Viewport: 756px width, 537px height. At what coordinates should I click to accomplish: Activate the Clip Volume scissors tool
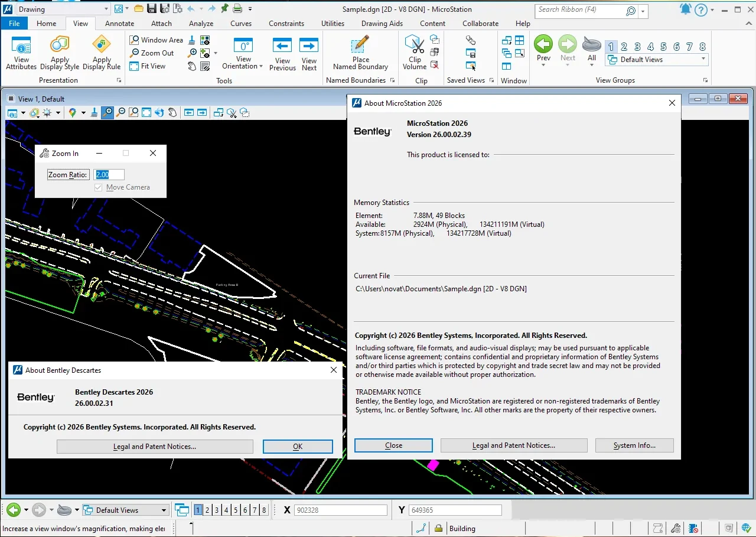coord(415,53)
